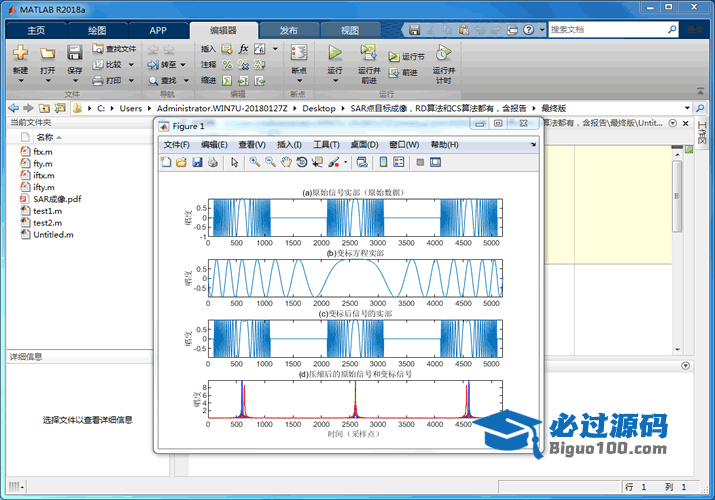Switch to the 发布 (Publish) tab
The height and width of the screenshot is (500, 715).
[x=289, y=31]
